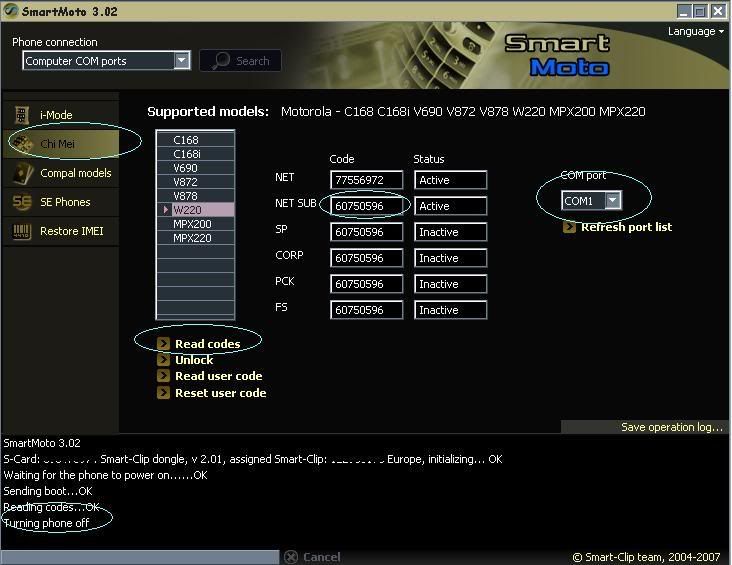This screenshot has width=732, height=565.
Task: Click the arrow icon beside Read user code
Action: point(163,376)
